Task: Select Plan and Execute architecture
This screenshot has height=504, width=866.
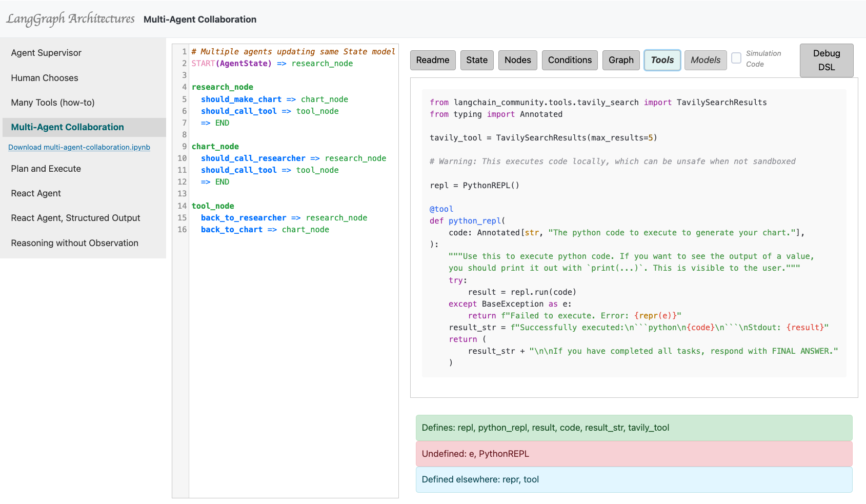Action: coord(46,169)
